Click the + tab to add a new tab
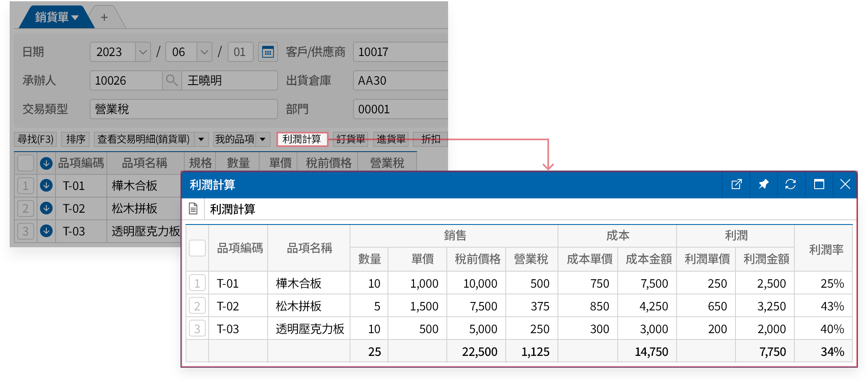Image resolution: width=868 pixels, height=382 pixels. tap(104, 17)
